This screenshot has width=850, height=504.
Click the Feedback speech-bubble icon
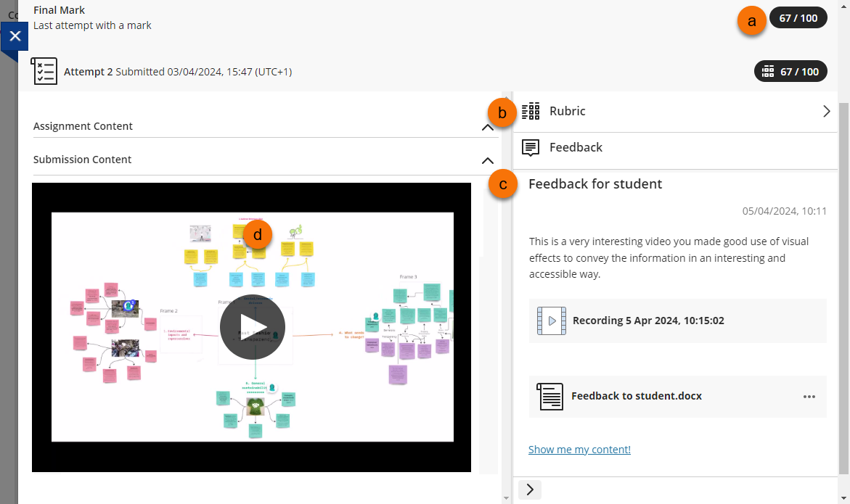coord(531,148)
